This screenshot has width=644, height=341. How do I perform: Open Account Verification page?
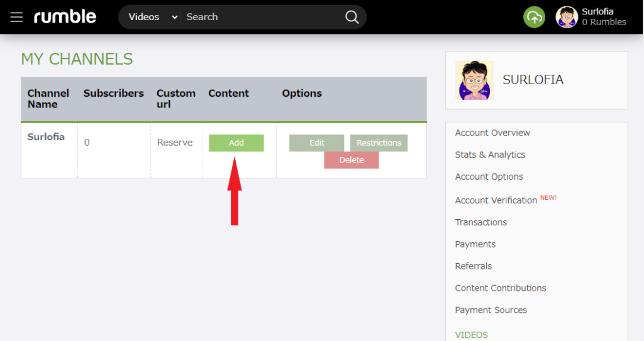(496, 200)
